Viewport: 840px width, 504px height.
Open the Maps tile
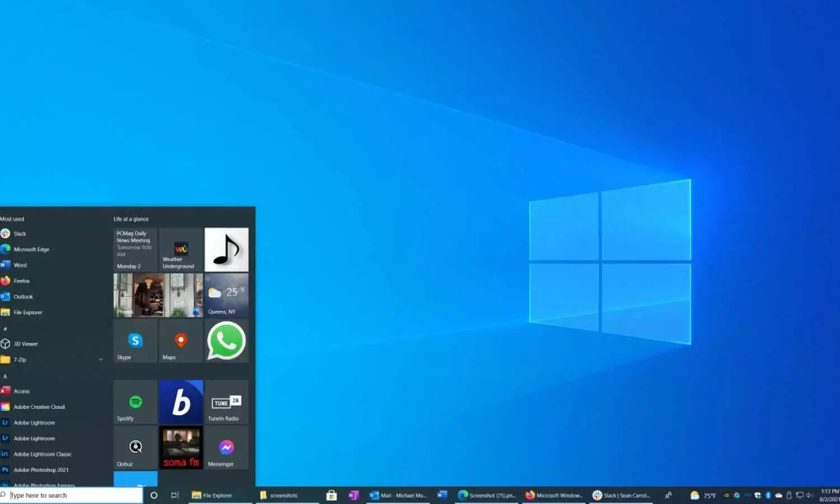pyautogui.click(x=180, y=342)
